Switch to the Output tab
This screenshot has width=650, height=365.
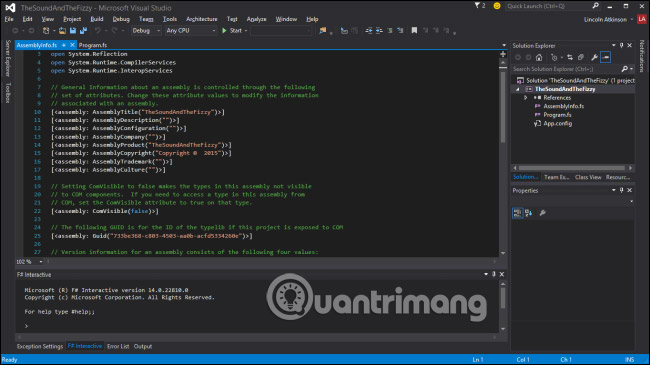[x=143, y=346]
